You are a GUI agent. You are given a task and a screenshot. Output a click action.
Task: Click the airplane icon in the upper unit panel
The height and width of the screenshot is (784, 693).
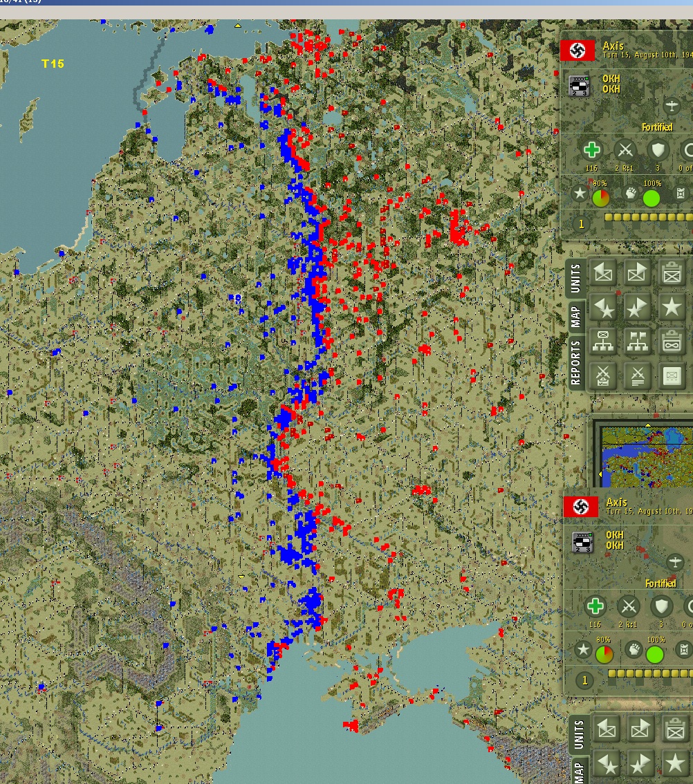click(672, 106)
